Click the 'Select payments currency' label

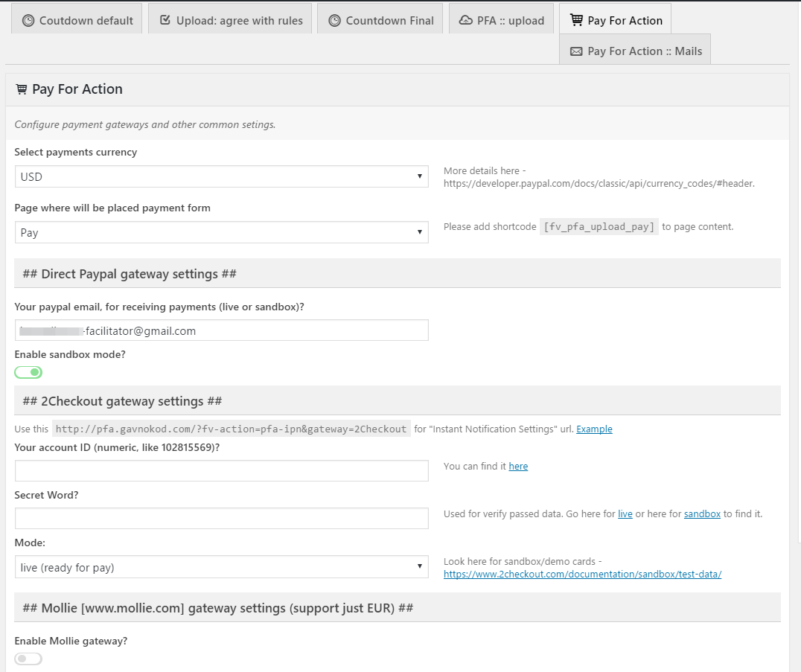[76, 152]
